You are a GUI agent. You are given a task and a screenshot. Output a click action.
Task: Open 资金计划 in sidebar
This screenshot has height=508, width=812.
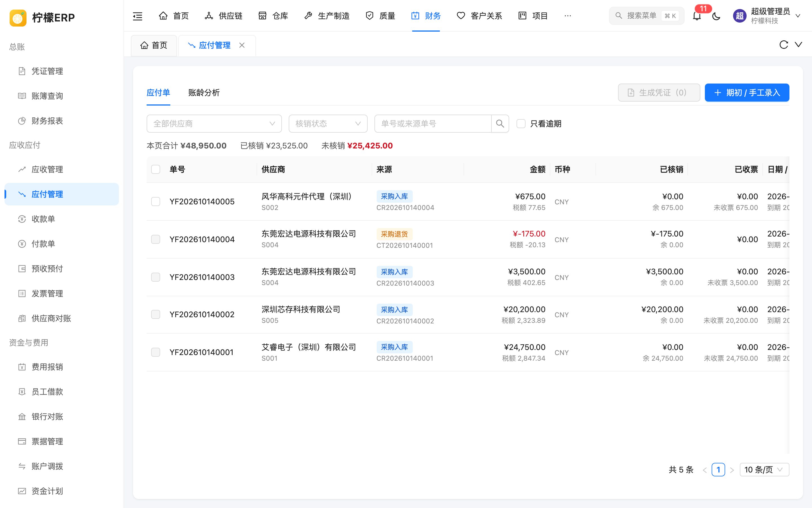pos(61,491)
